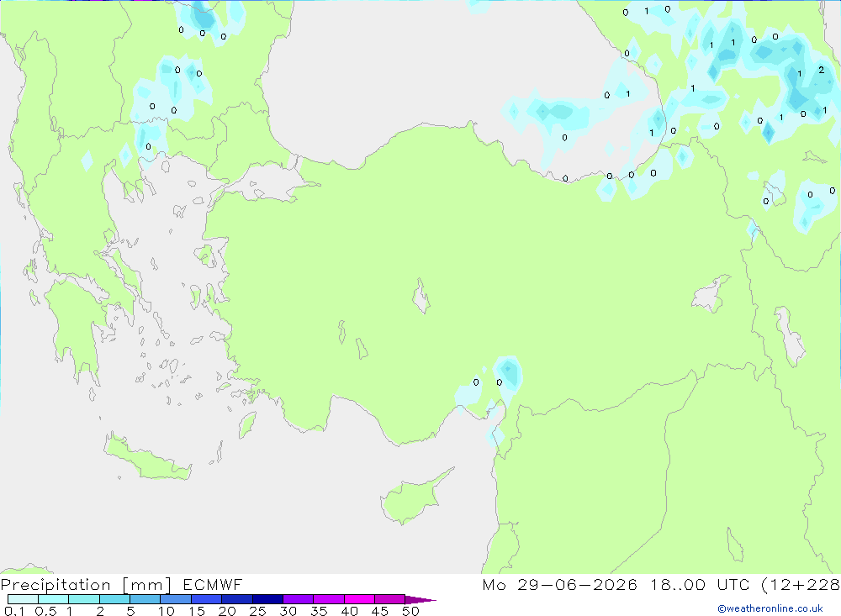Pick the 0.5–1 mm legend swatch
This screenshot has width=841, height=616.
(x=54, y=599)
